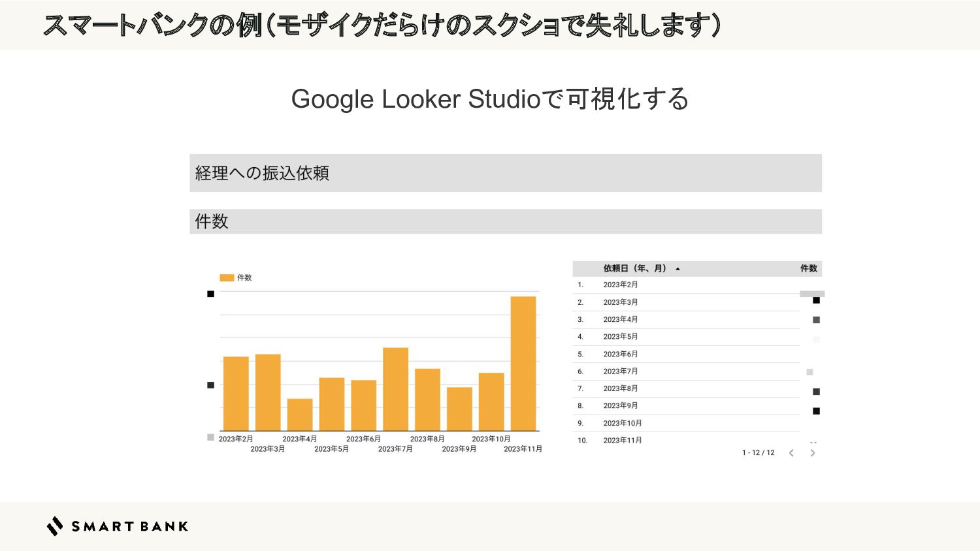Click the 件数 table column header
Screen dimensions: 980x551
(809, 268)
